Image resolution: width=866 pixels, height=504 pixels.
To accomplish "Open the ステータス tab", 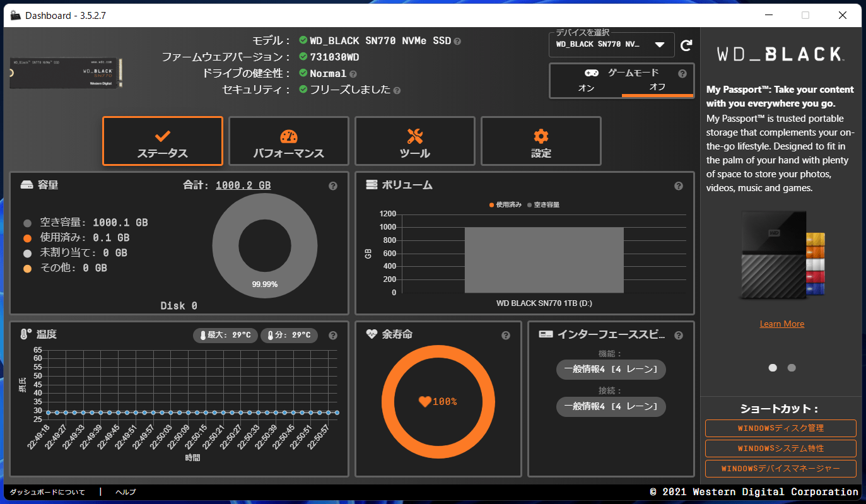I will coord(163,141).
